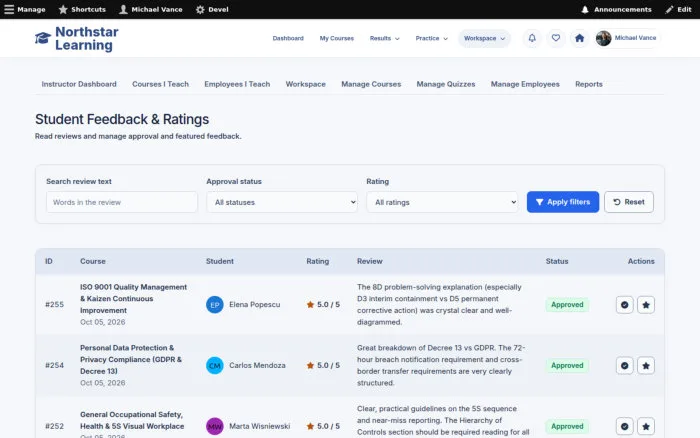Click the Michael Vance header username
This screenshot has width=700, height=438.
pos(635,38)
